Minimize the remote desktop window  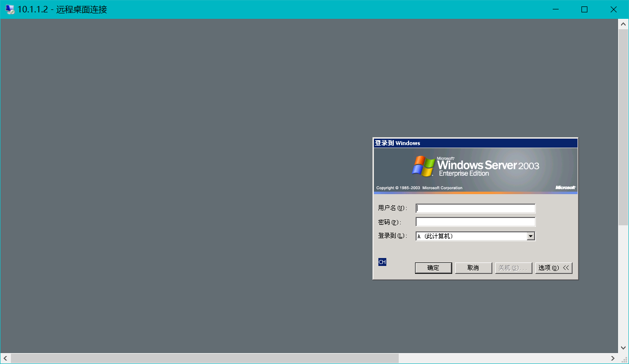pyautogui.click(x=556, y=9)
